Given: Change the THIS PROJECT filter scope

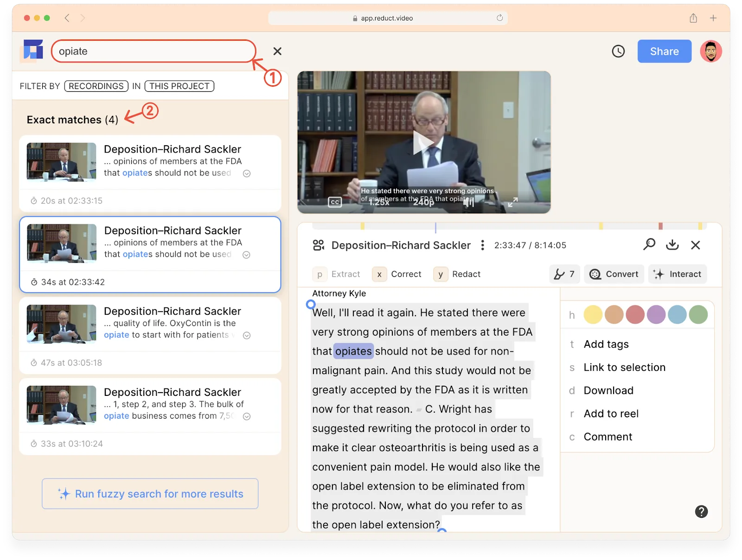Looking at the screenshot, I should pos(179,86).
